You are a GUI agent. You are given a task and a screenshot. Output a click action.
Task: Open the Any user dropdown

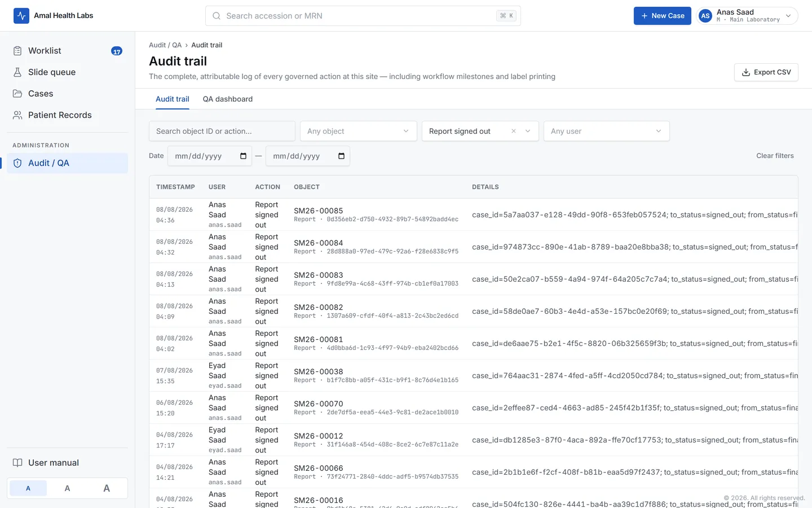tap(607, 131)
